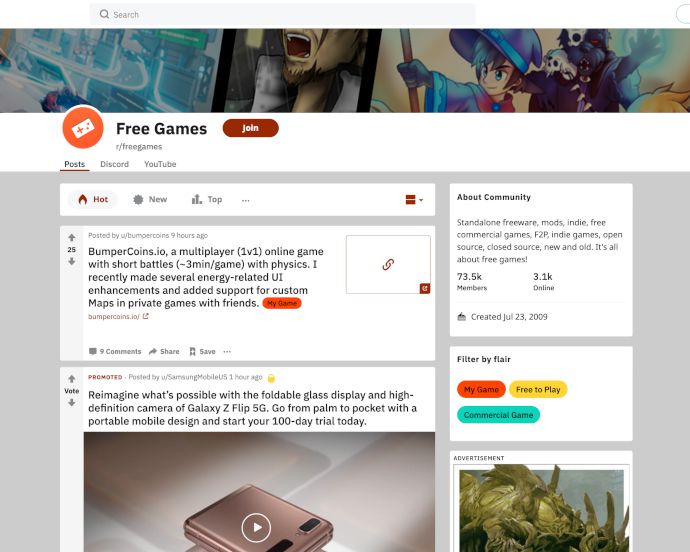Play the Galaxy Z Flip video
Screen dimensions: 690x552
click(256, 527)
